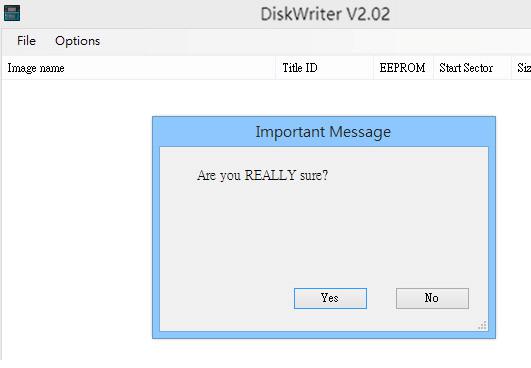
Task: Click the Title ID column header
Action: pyautogui.click(x=324, y=68)
